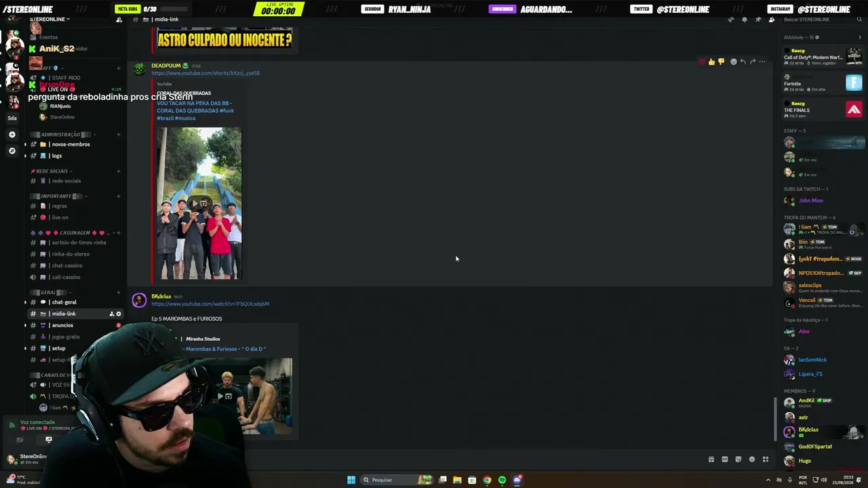Toggle the member list icon
The height and width of the screenshot is (488, 868).
coord(772,20)
